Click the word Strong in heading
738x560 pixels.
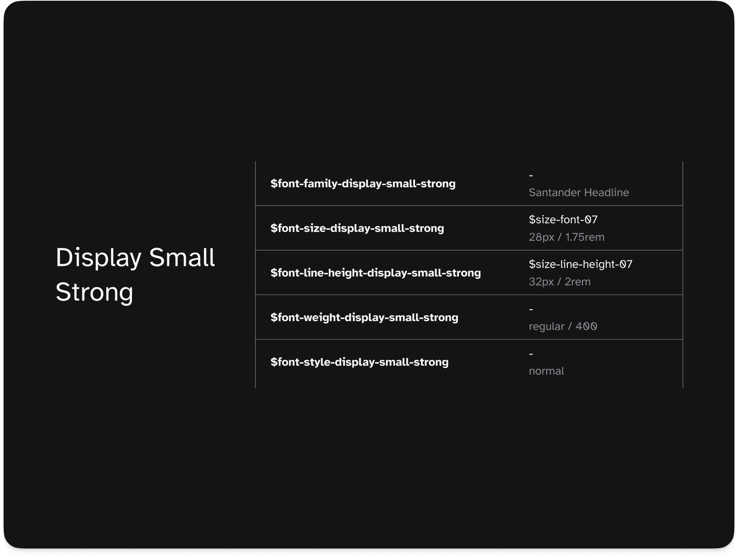[94, 292]
